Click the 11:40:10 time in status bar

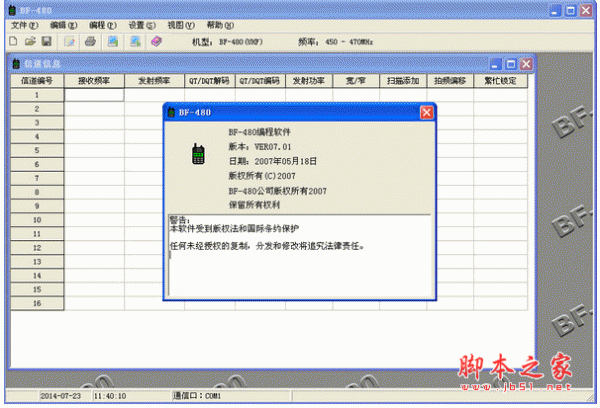[110, 396]
